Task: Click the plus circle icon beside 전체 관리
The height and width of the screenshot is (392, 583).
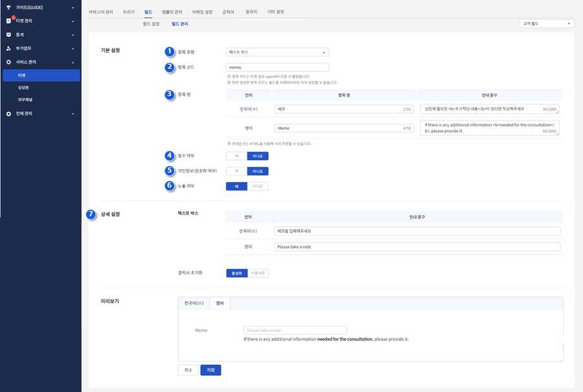Action: [x=8, y=113]
